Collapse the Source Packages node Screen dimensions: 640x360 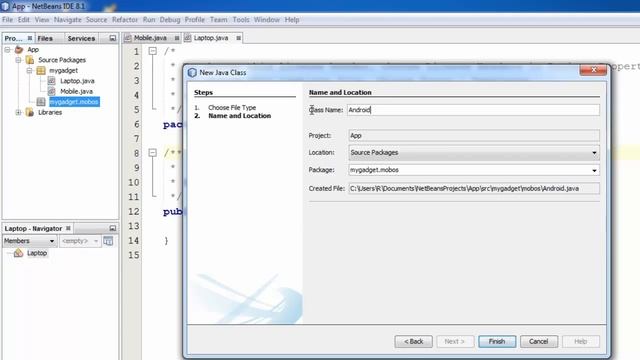(18, 60)
